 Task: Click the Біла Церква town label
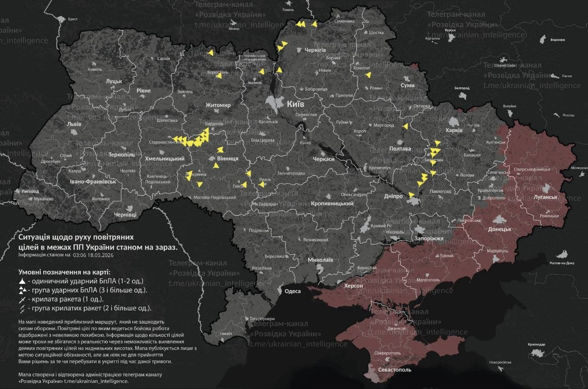[x=262, y=140]
